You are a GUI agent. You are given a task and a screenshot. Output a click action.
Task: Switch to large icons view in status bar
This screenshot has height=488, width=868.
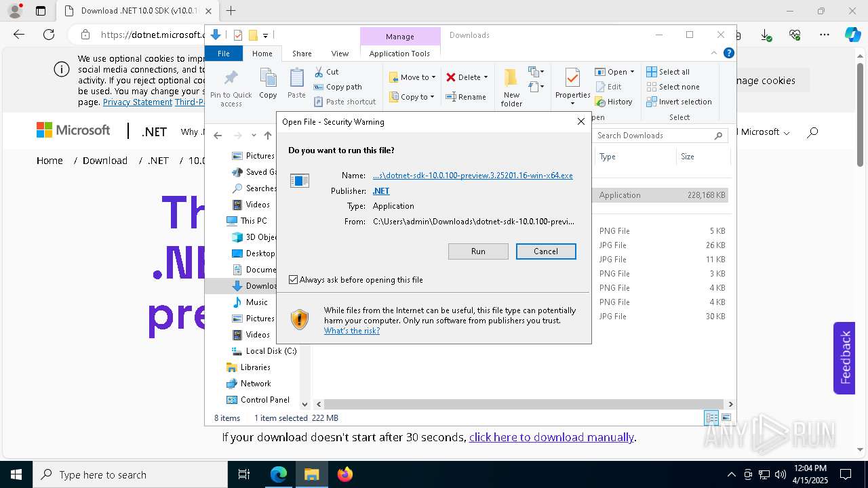pyautogui.click(x=726, y=418)
